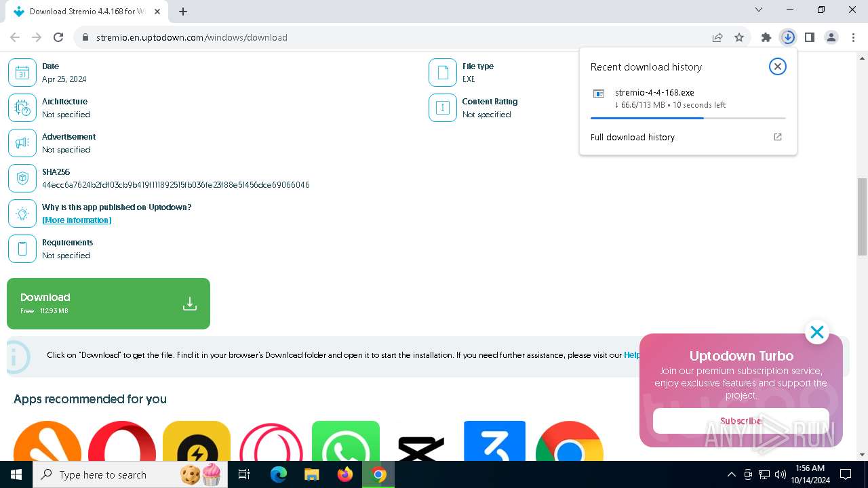Open the Chrome profile avatar
The width and height of the screenshot is (868, 488).
point(831,37)
